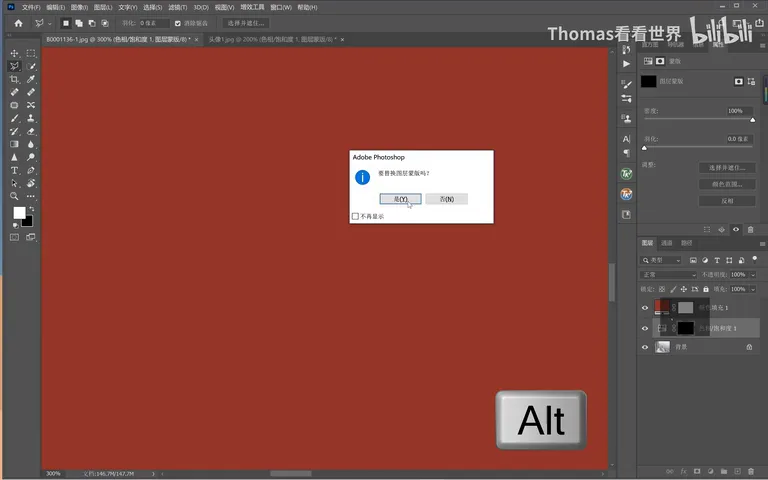Open the lasso tool preset dropdown arrow
The width and height of the screenshot is (768, 480).
point(49,23)
